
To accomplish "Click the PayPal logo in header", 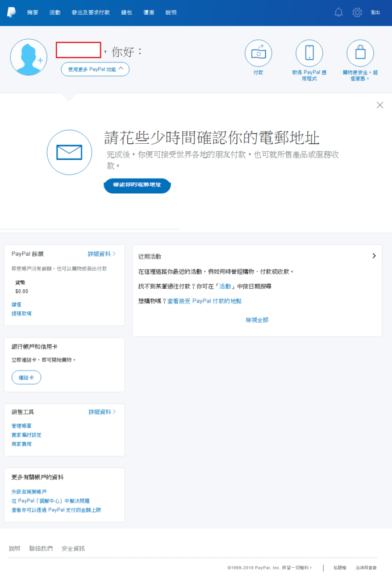I will tap(11, 13).
